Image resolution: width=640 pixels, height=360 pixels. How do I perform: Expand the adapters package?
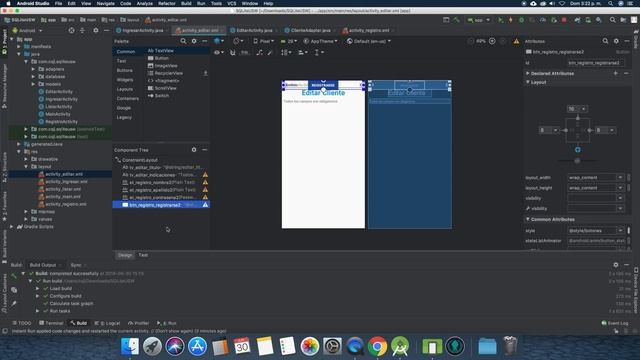(33, 69)
